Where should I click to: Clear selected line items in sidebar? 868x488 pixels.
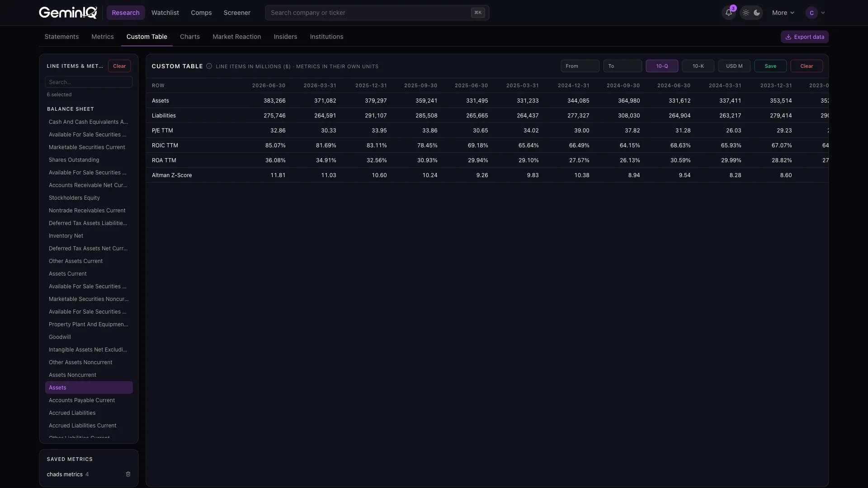point(119,66)
